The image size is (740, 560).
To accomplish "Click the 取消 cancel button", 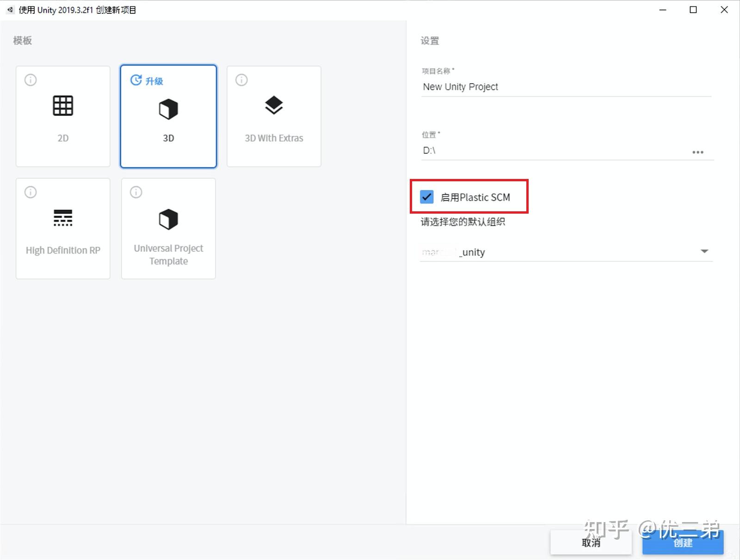I will (591, 542).
